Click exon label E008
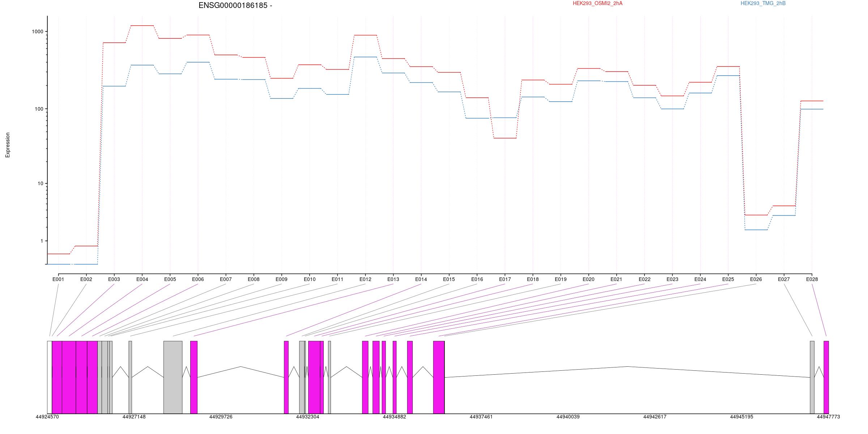 click(254, 279)
